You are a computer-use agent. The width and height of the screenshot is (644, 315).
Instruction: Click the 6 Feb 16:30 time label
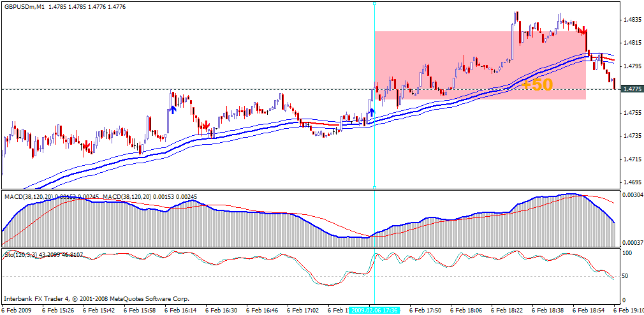click(x=222, y=311)
